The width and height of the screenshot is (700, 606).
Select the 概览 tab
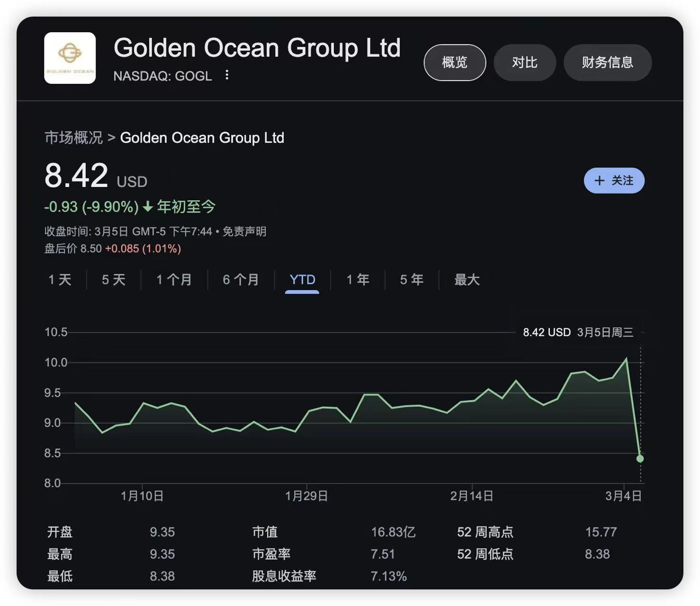455,62
